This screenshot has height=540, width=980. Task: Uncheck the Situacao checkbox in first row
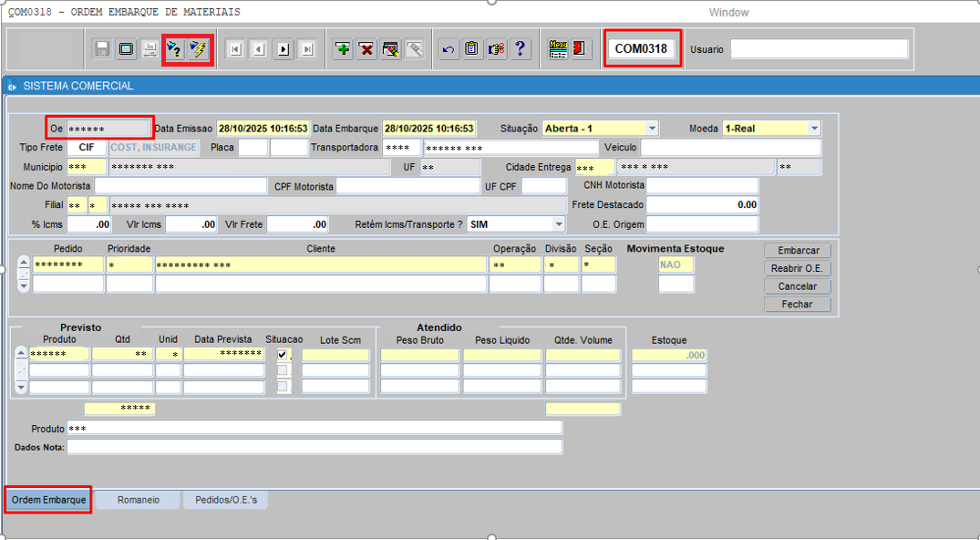click(x=284, y=354)
